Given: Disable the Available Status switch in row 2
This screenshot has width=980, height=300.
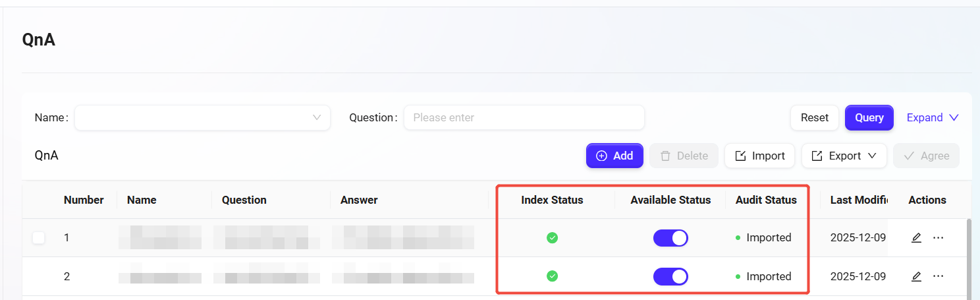Looking at the screenshot, I should (x=670, y=277).
